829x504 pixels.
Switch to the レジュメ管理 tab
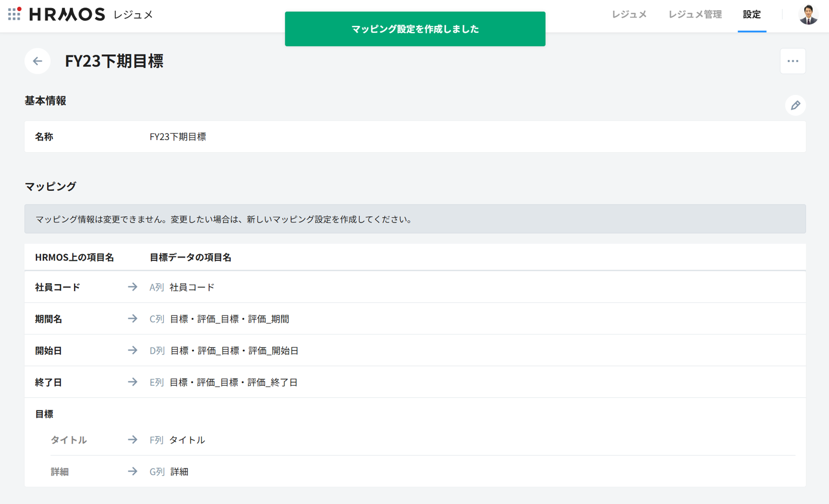694,15
